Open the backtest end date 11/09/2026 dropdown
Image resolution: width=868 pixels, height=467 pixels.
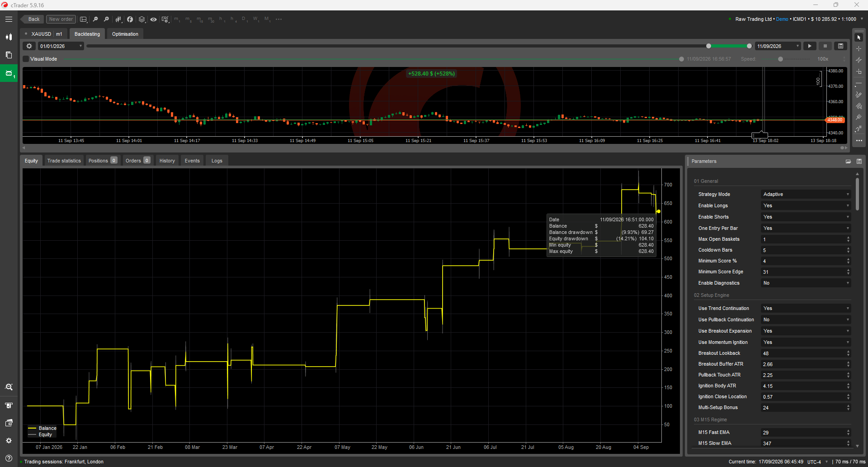(778, 46)
